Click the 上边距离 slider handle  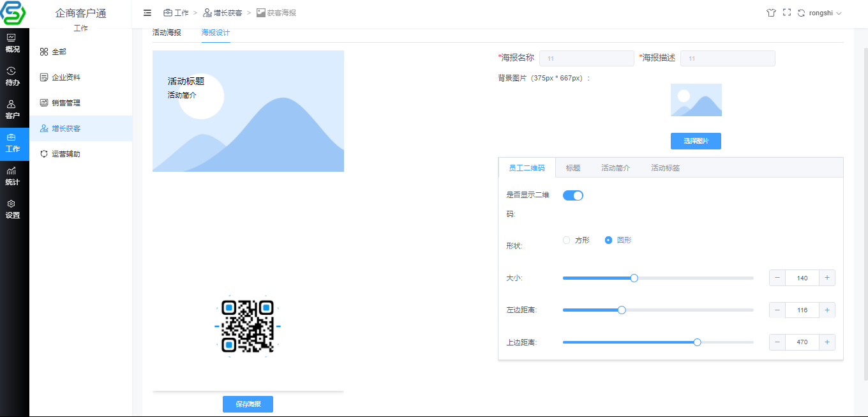697,342
